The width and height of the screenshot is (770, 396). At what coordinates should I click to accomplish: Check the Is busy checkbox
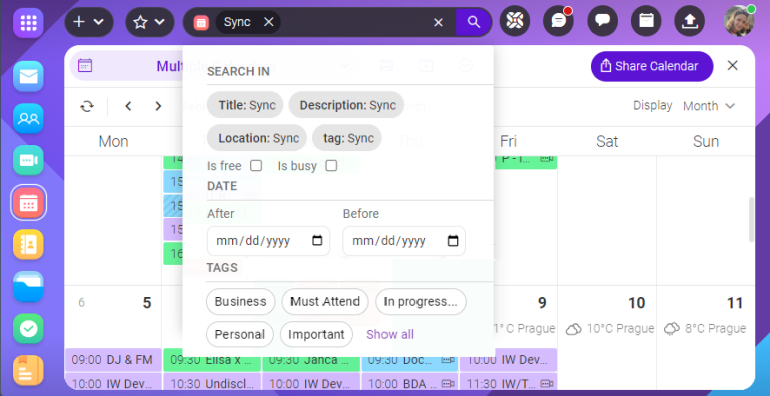pos(331,166)
